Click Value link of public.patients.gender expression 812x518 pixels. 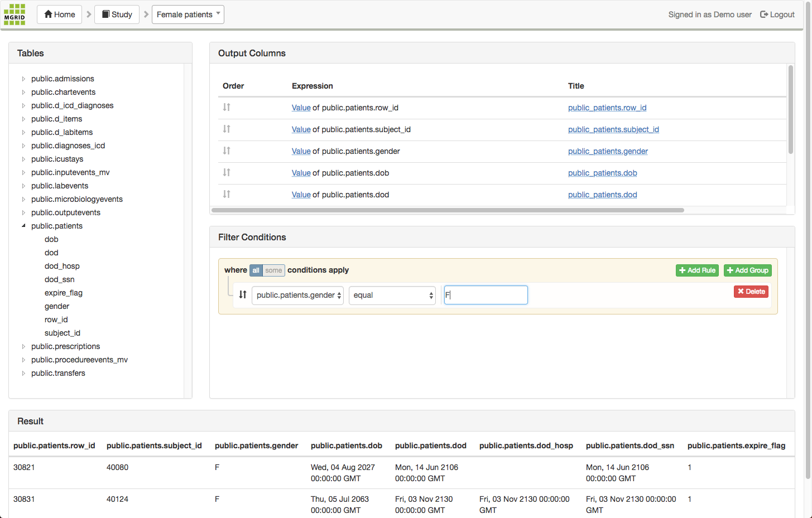pyautogui.click(x=301, y=151)
